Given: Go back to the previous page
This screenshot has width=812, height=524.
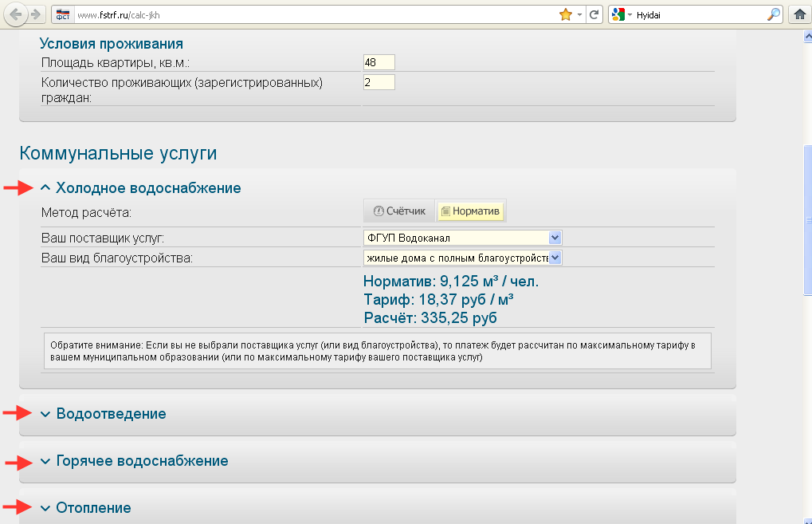Looking at the screenshot, I should [15, 14].
